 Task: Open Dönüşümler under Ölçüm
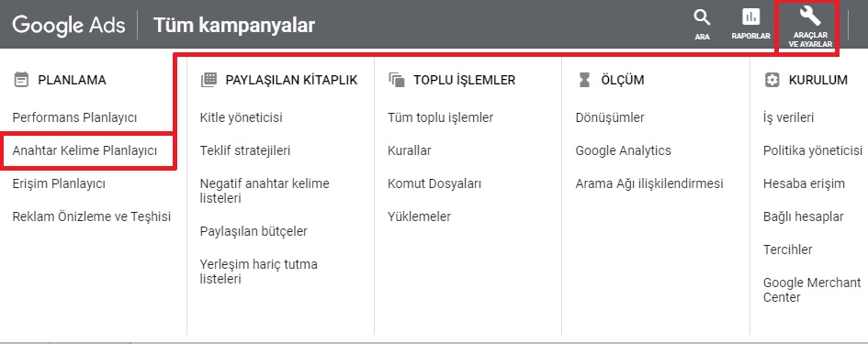coord(610,117)
